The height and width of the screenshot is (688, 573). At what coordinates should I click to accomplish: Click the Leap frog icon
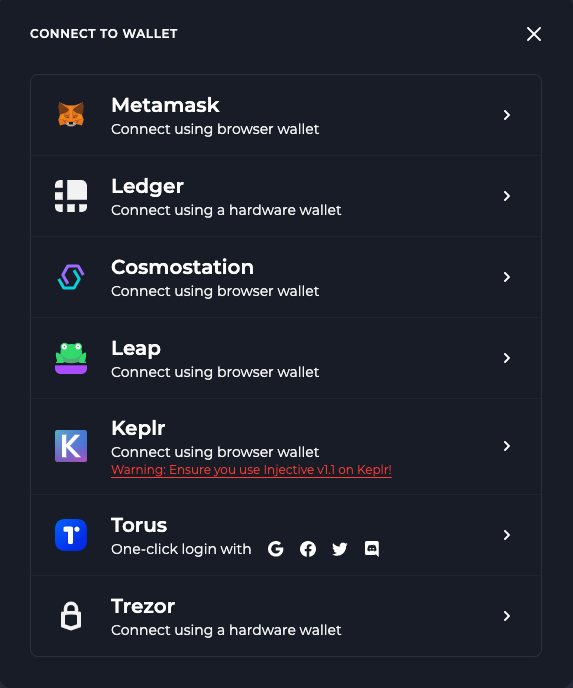(71, 358)
